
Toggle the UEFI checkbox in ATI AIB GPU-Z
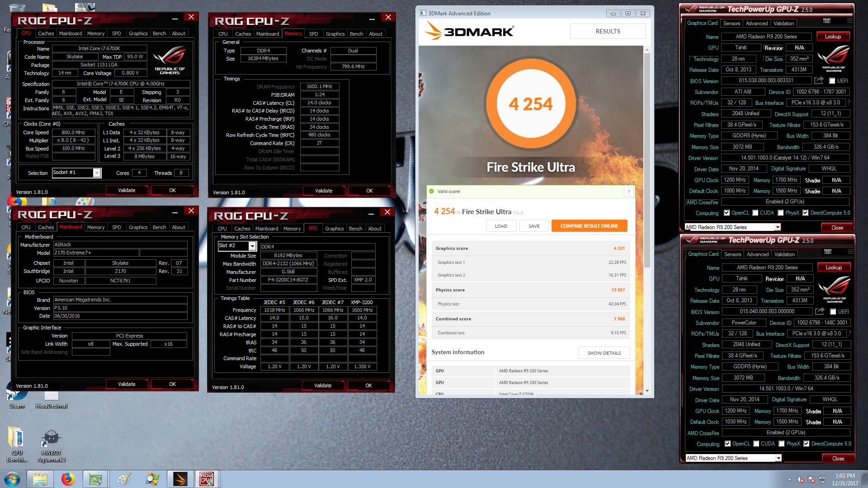coord(832,81)
